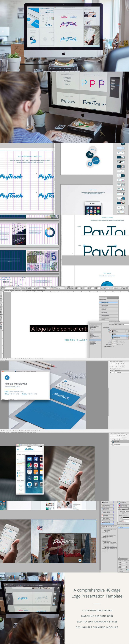Select Character Color in style options list
129x644 pixels.
pyautogui.click(x=92, y=340)
